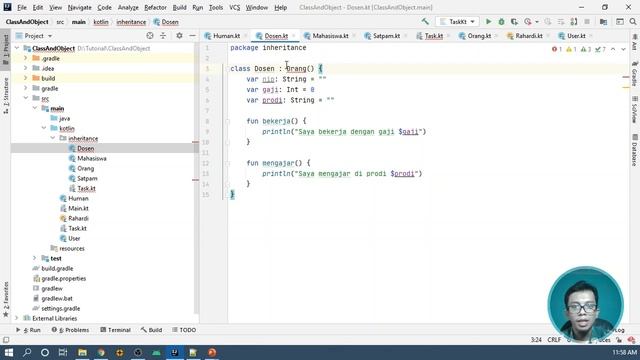Collapse the kotlin folder
The height and width of the screenshot is (360, 640).
coord(44,128)
